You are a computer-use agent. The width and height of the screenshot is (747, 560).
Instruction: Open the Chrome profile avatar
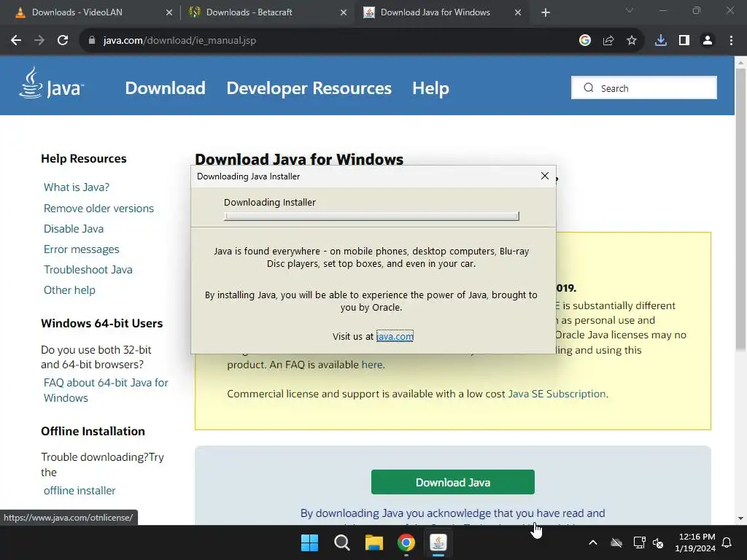point(708,41)
